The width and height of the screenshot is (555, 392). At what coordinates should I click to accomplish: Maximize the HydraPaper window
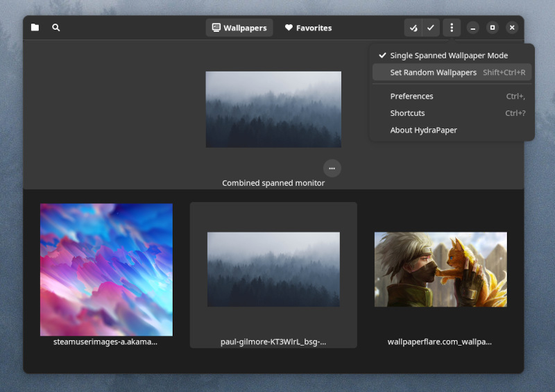(x=493, y=28)
